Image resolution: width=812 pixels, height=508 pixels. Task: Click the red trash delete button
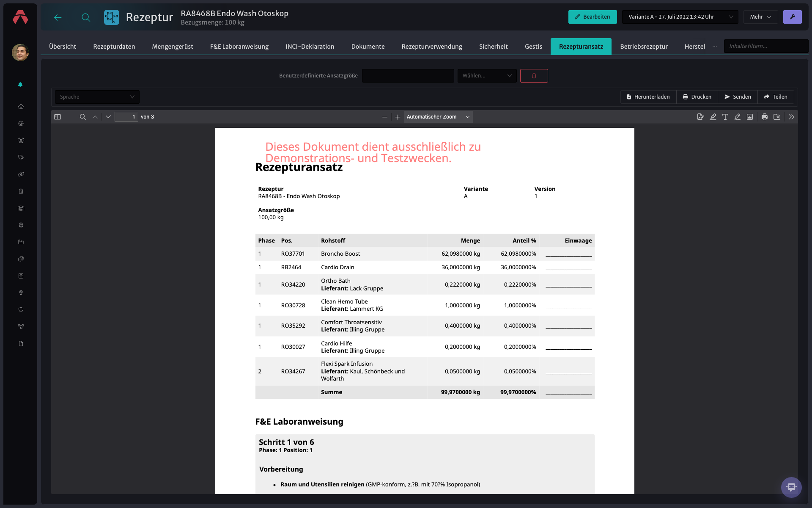534,76
